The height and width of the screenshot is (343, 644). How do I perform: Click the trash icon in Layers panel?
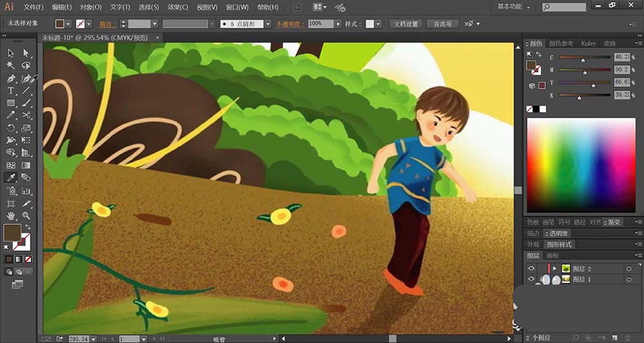(x=627, y=338)
